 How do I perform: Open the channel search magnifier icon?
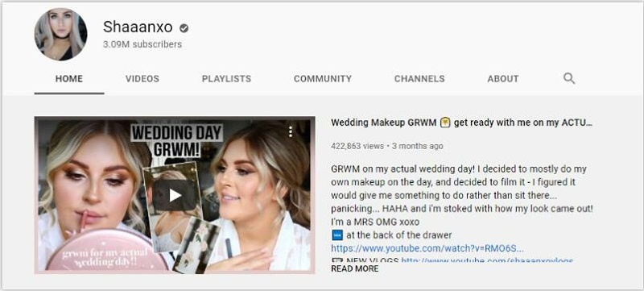point(569,78)
